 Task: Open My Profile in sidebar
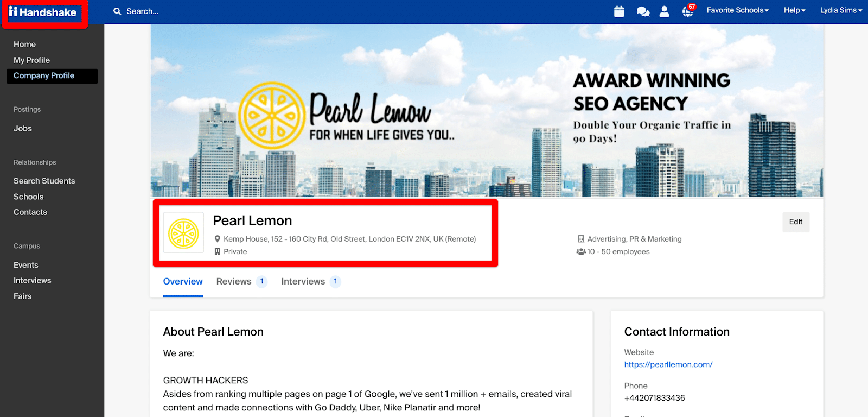31,60
